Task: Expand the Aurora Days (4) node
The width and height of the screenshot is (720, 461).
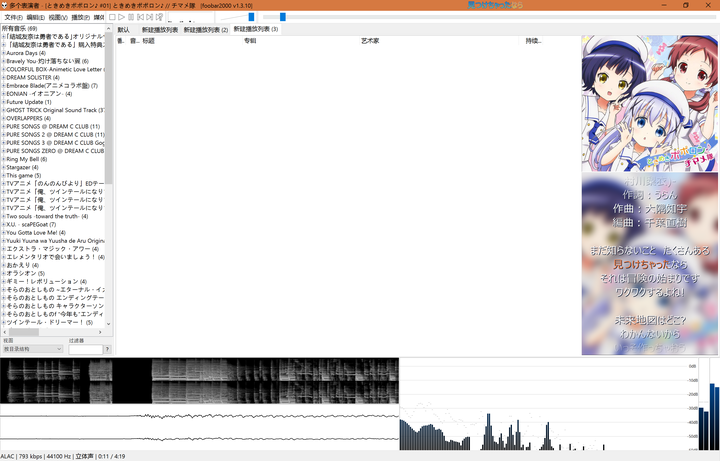Action: point(4,53)
